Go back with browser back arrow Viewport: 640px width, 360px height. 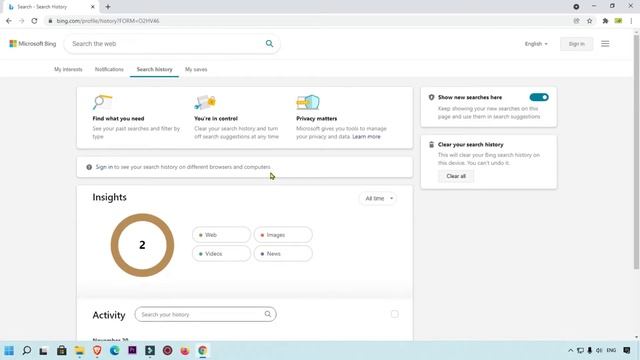(9, 21)
